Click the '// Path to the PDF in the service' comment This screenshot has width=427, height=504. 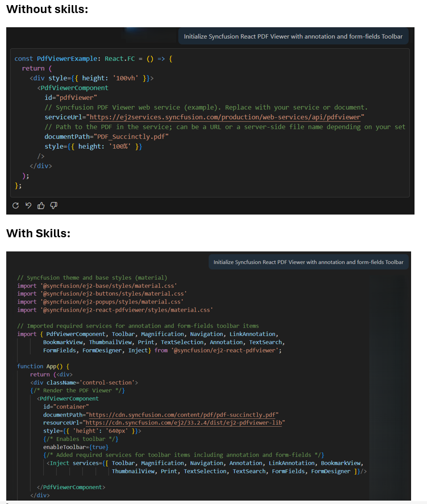(225, 127)
